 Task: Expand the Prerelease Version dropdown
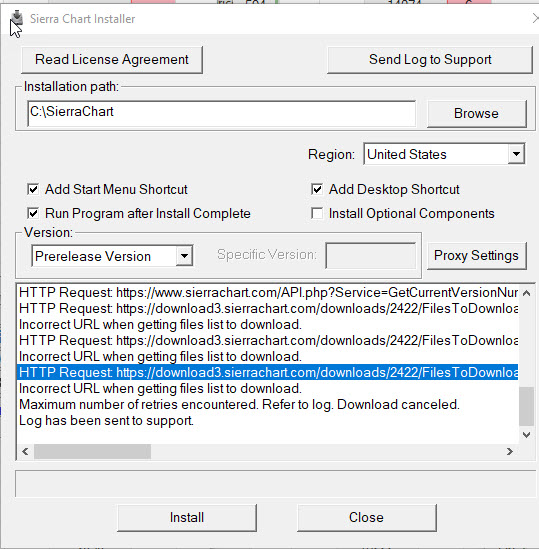pos(112,256)
